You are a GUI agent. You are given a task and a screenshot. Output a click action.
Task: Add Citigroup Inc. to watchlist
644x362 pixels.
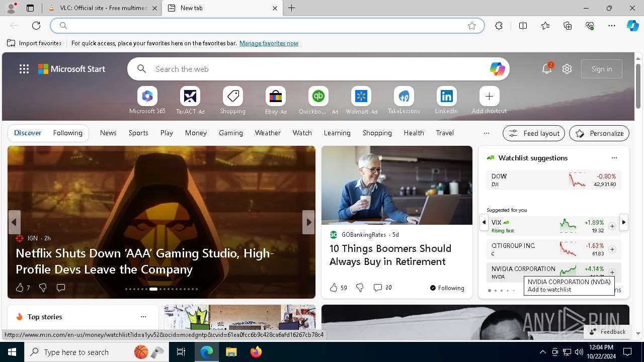(x=612, y=249)
